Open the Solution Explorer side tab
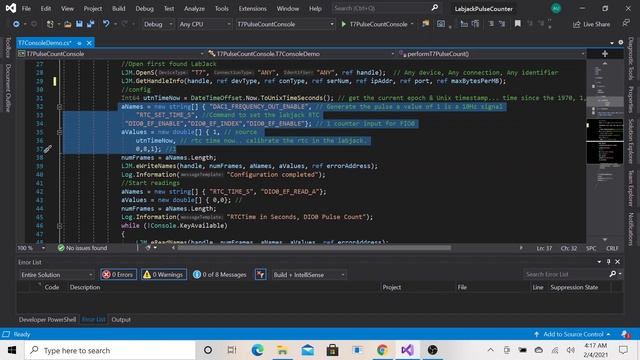This screenshot has height=360, width=640. tap(631, 141)
